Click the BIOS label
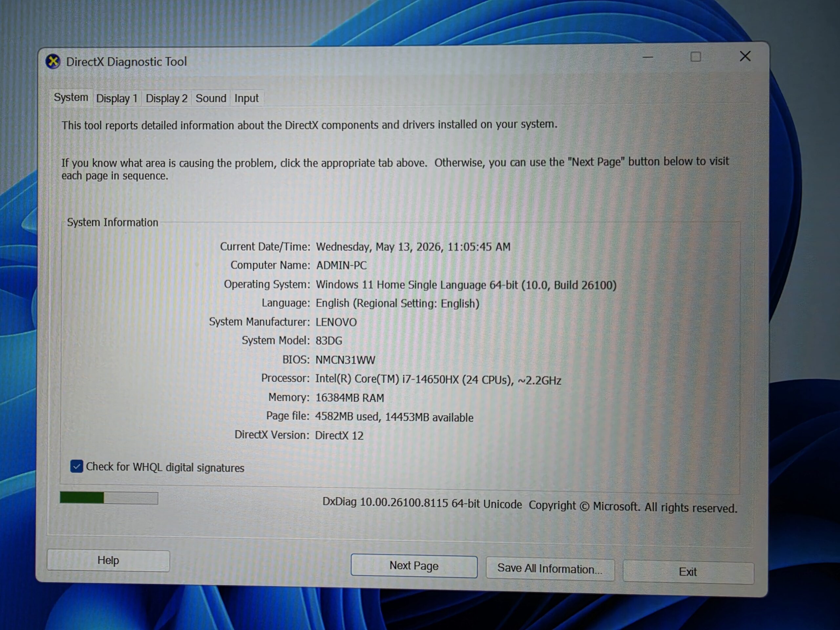Viewport: 840px width, 630px height. pos(296,360)
